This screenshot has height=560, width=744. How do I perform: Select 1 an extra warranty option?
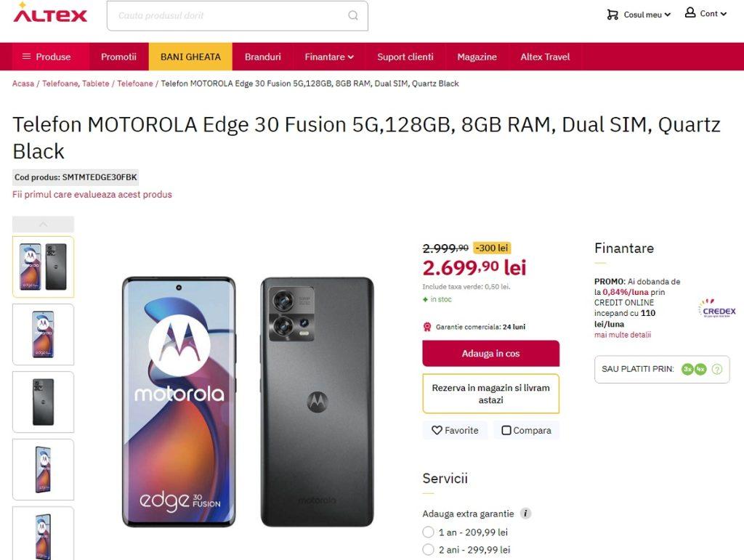click(428, 532)
